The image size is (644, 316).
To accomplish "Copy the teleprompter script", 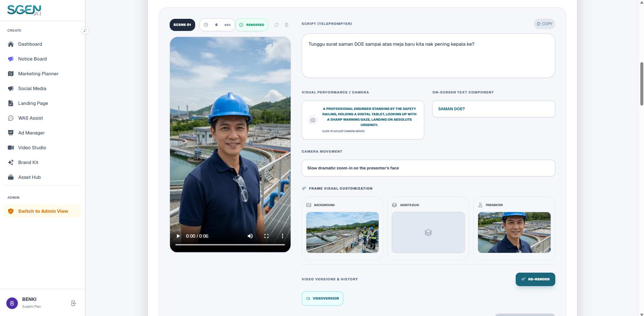I will click(544, 24).
